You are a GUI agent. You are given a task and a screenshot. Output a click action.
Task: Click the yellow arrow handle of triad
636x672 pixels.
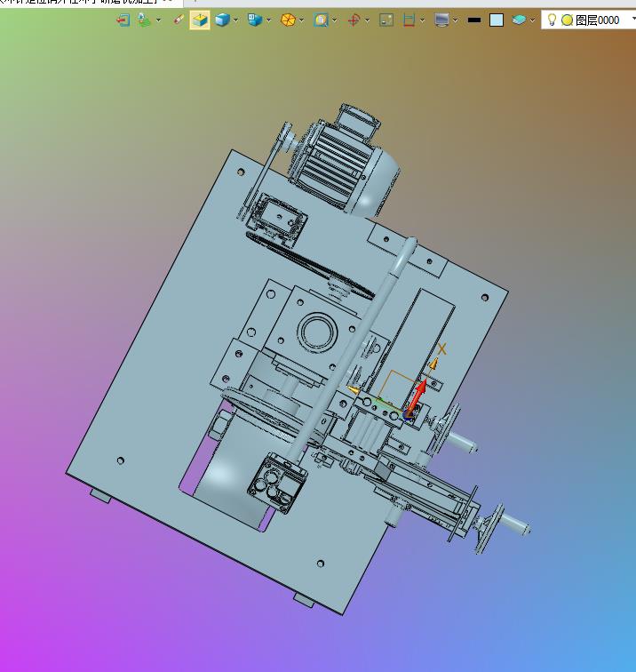[353, 389]
